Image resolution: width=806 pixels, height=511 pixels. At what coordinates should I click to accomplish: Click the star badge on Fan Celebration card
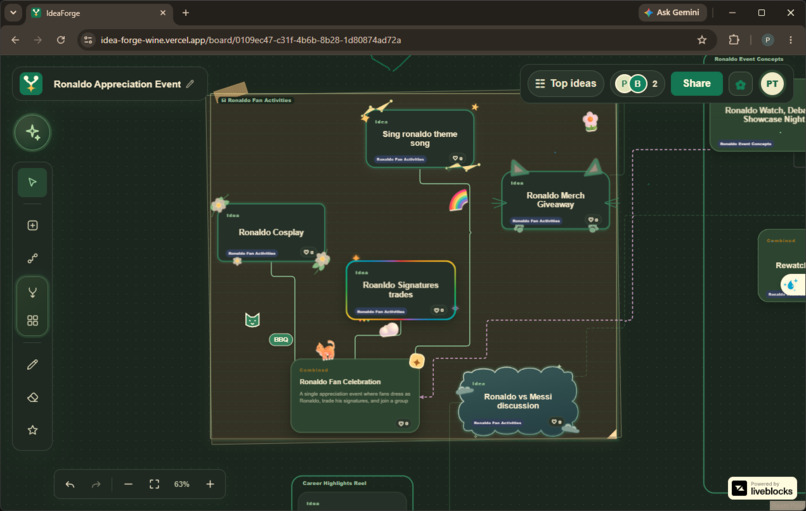(x=416, y=362)
